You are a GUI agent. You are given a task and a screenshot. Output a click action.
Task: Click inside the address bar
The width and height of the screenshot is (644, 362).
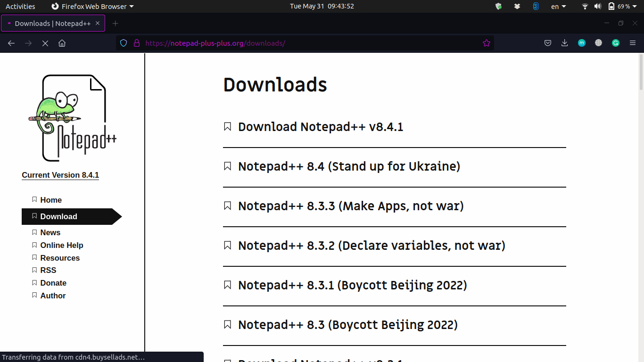click(306, 43)
